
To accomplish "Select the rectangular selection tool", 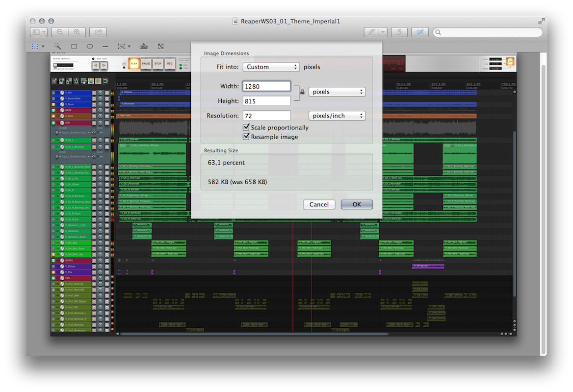I will click(x=35, y=47).
